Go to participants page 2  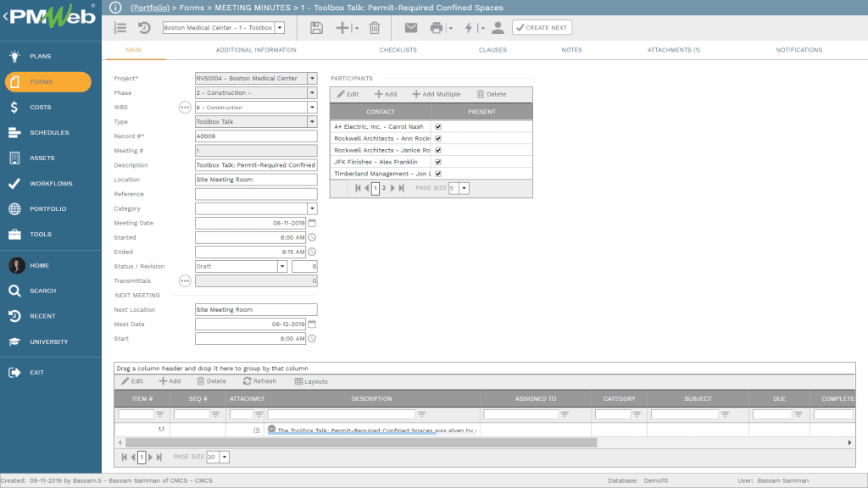[x=384, y=188]
